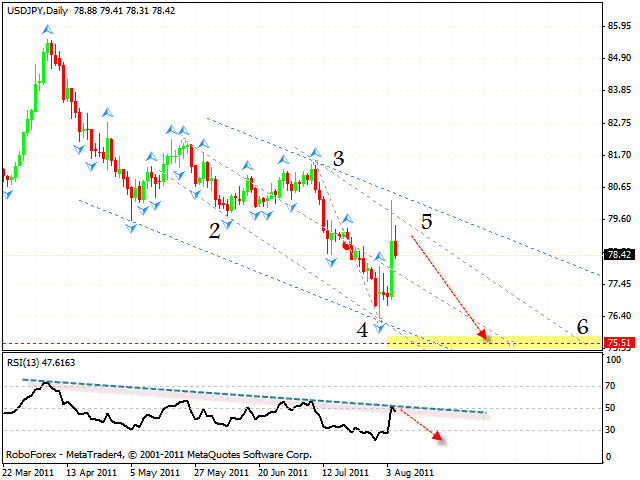Select the 22 Mar 2011 date label

pyautogui.click(x=28, y=470)
